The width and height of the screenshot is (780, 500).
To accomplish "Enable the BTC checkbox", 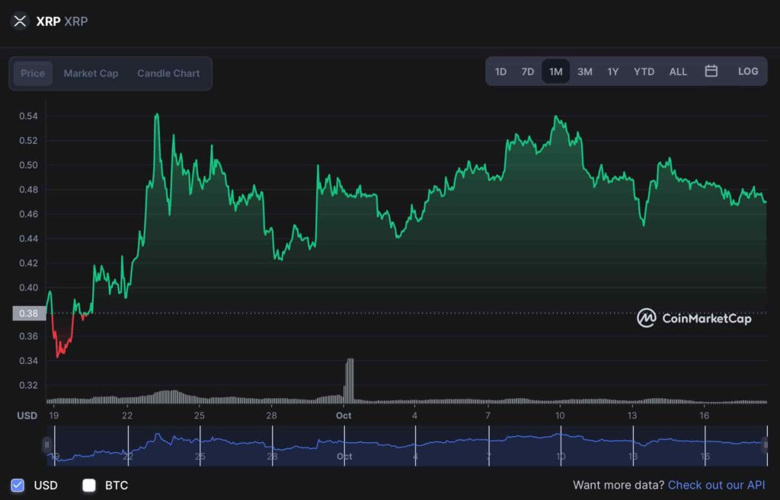I will [x=89, y=485].
